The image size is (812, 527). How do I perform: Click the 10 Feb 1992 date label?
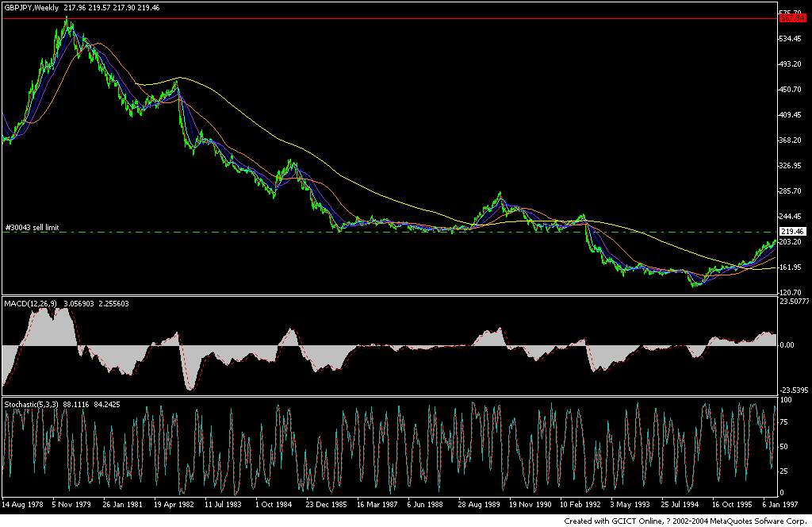pyautogui.click(x=580, y=504)
